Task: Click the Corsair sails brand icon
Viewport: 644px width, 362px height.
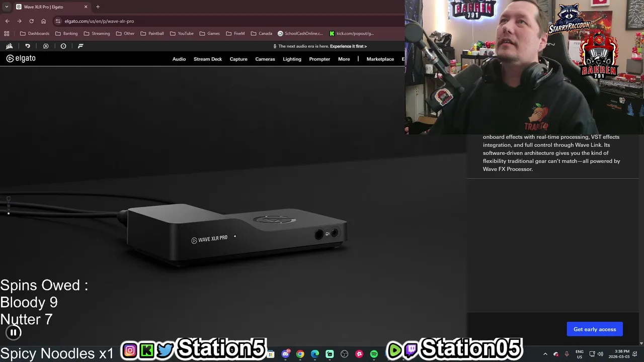Action: (x=9, y=46)
